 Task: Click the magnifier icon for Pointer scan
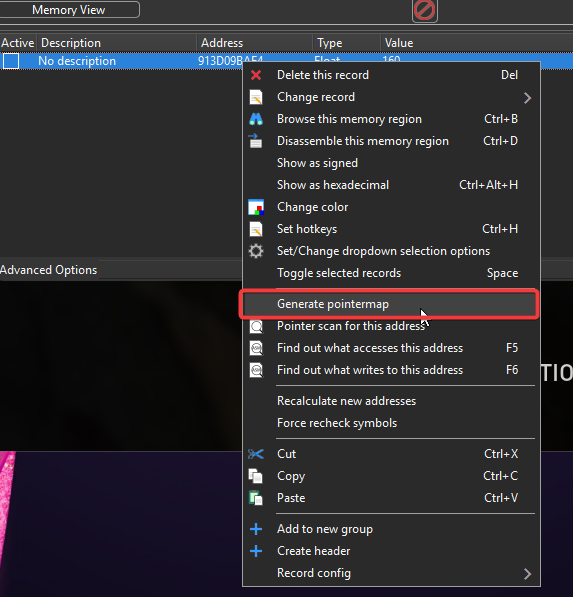tap(256, 326)
